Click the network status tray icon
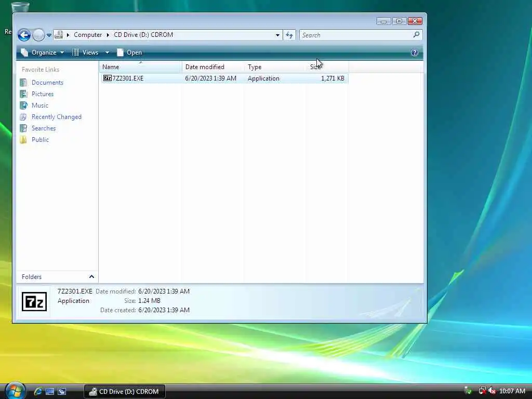This screenshot has width=532, height=399. click(x=482, y=391)
